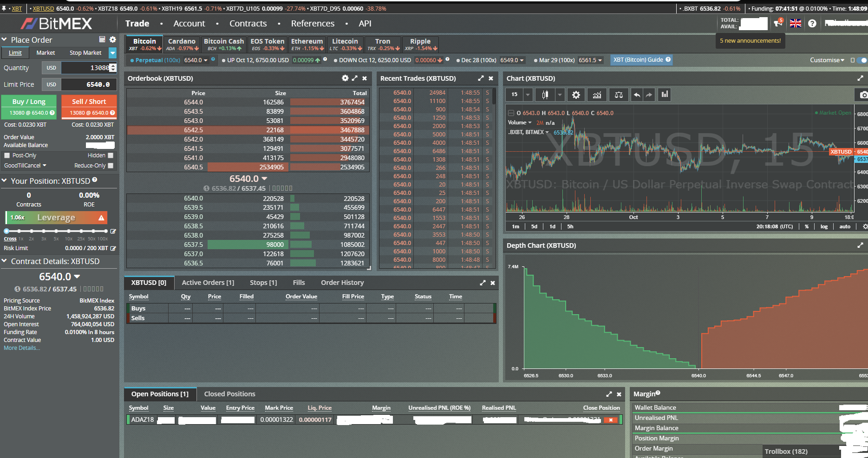
Task: Open the Account menu
Action: (189, 23)
